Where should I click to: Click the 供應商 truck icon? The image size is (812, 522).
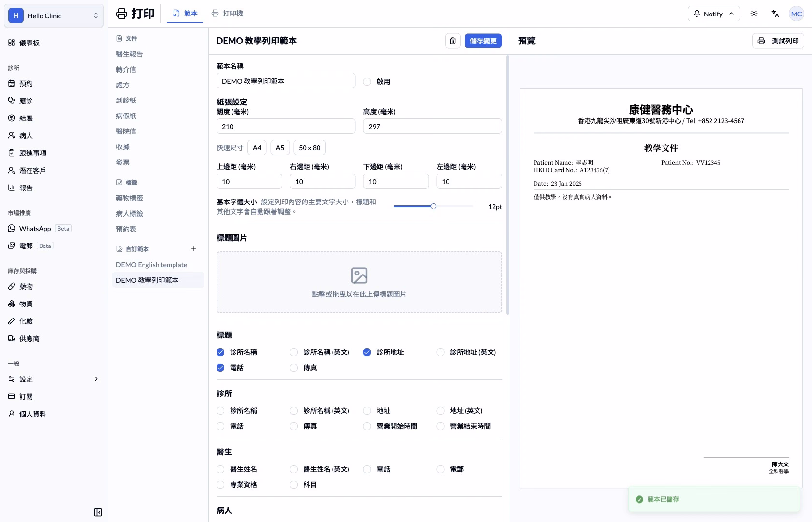click(12, 338)
